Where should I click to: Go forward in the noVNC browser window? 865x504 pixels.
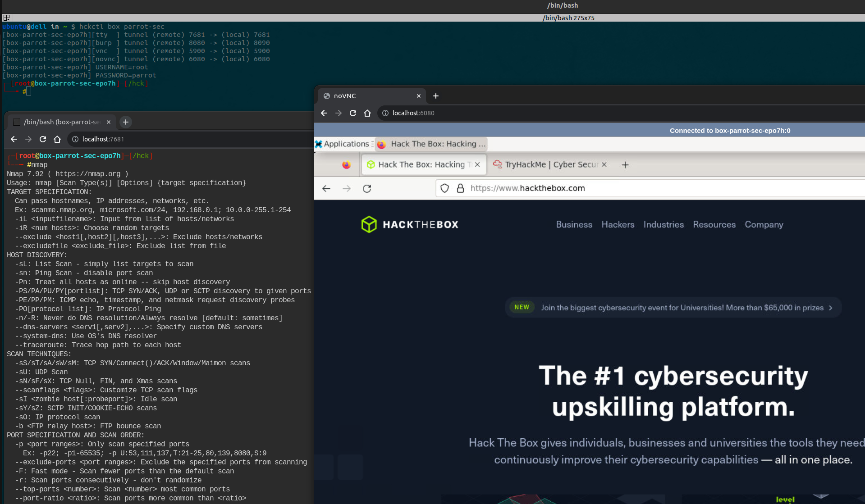coord(339,113)
